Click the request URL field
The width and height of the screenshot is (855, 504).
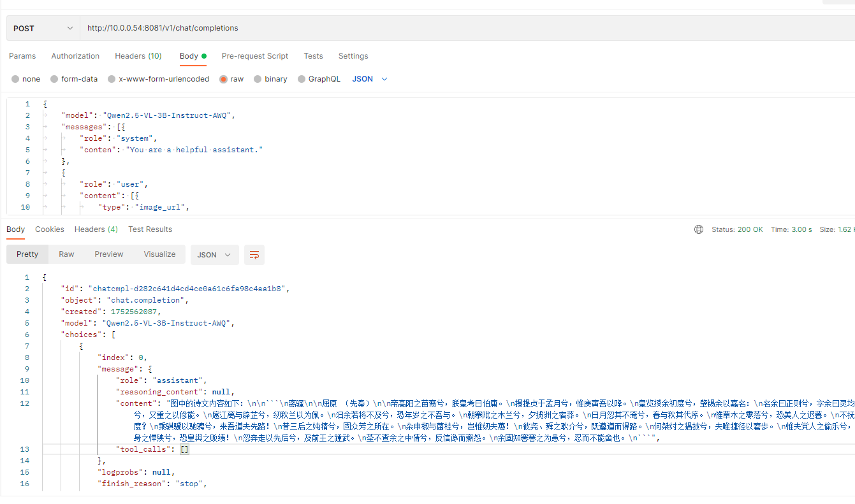pyautogui.click(x=467, y=28)
